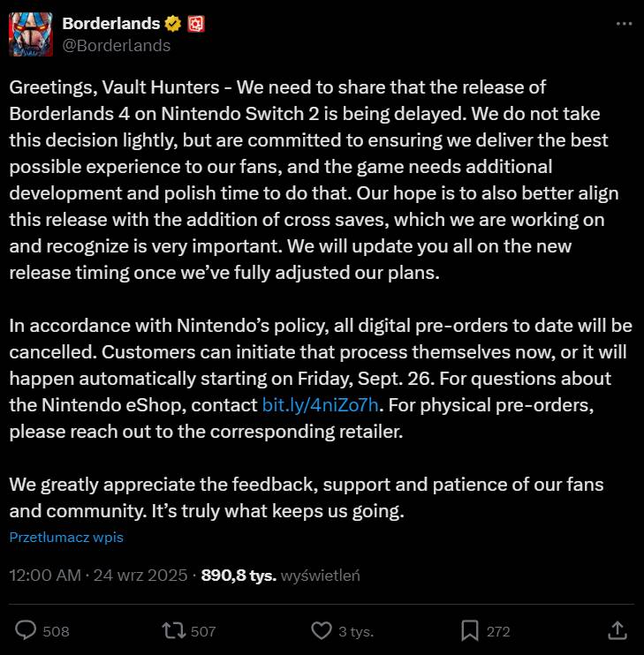Click the repost arrows icon
The height and width of the screenshot is (655, 644).
174,630
